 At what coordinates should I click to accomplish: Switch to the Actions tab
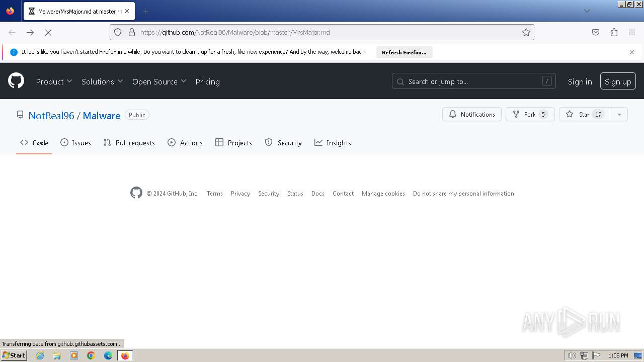click(x=185, y=143)
